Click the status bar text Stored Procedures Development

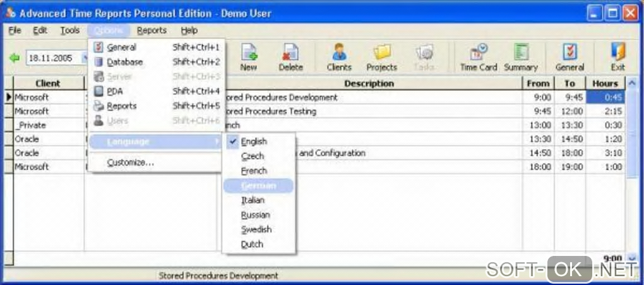point(218,276)
